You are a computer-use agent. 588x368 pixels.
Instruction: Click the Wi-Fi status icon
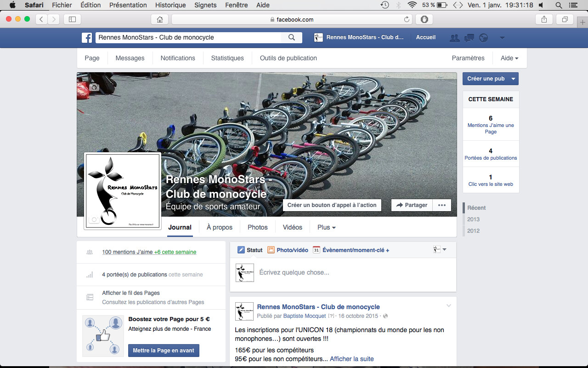[412, 5]
